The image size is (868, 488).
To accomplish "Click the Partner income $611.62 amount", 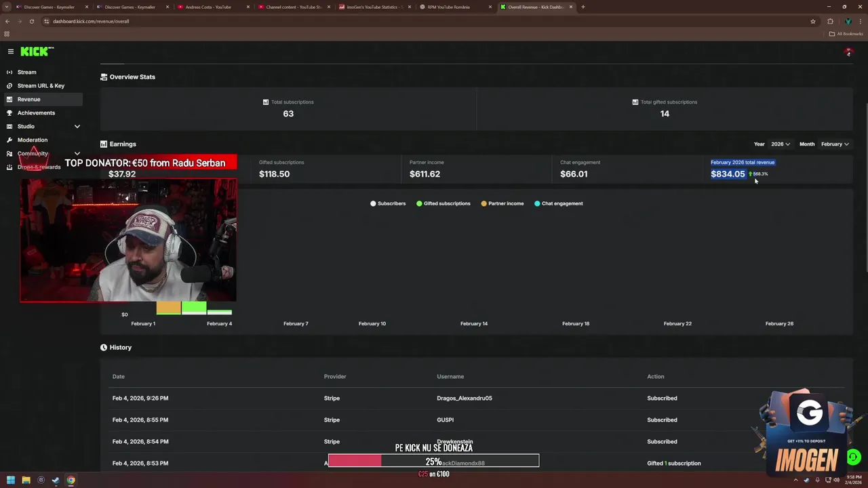I will pyautogui.click(x=425, y=174).
